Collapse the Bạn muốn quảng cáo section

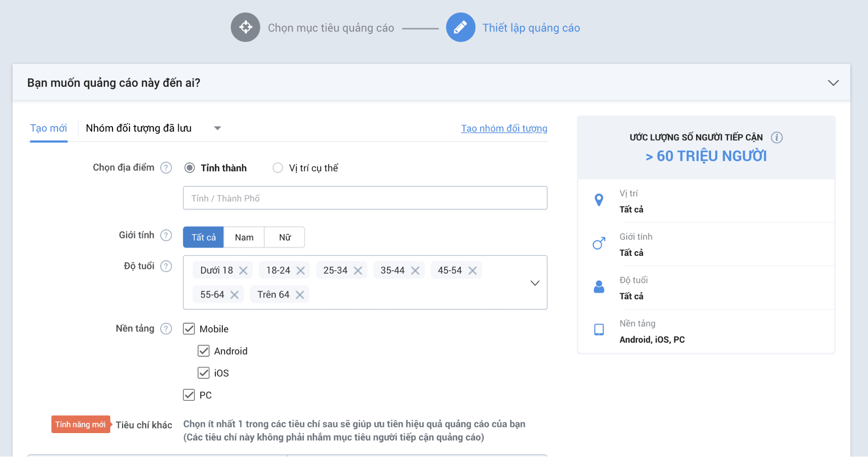(833, 83)
